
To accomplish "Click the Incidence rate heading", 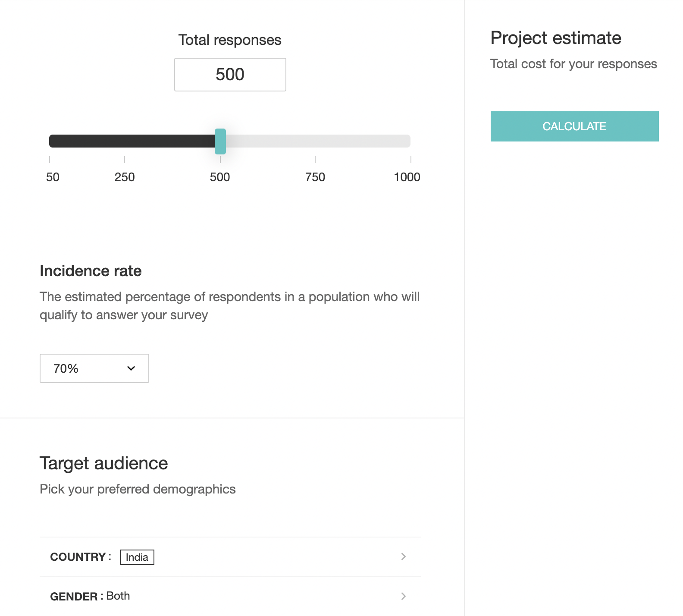I will (x=91, y=271).
